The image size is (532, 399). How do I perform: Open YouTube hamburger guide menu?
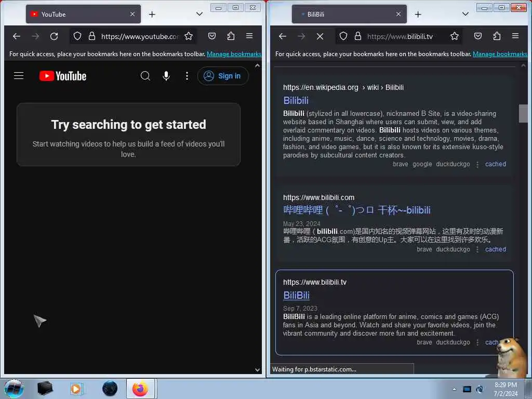[19, 76]
